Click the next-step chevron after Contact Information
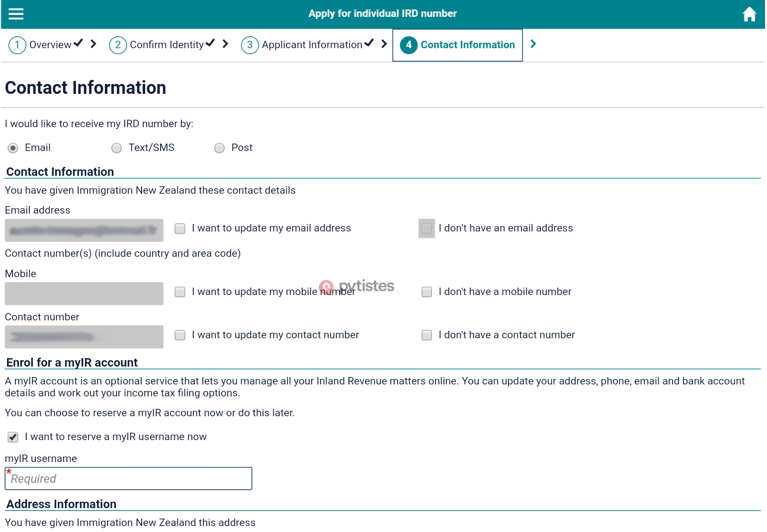 [x=533, y=44]
